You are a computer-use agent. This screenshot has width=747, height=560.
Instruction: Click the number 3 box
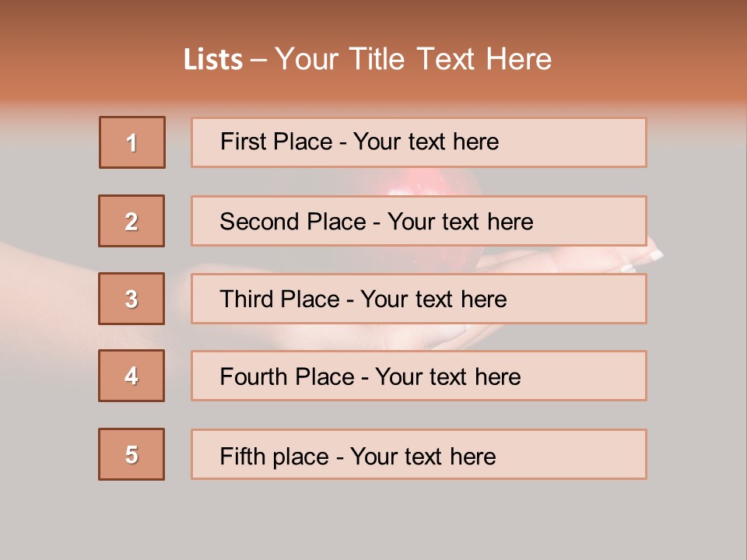(x=132, y=299)
